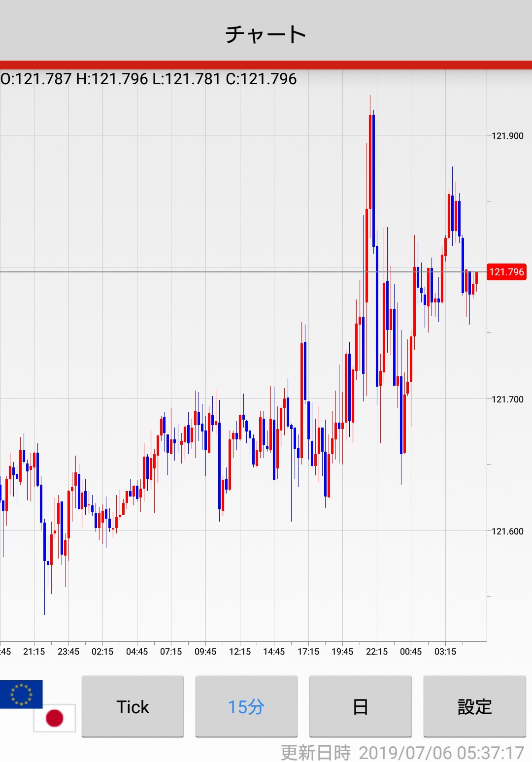This screenshot has width=532, height=762.
Task: Click the 121.600 price axis label
Action: [x=507, y=531]
